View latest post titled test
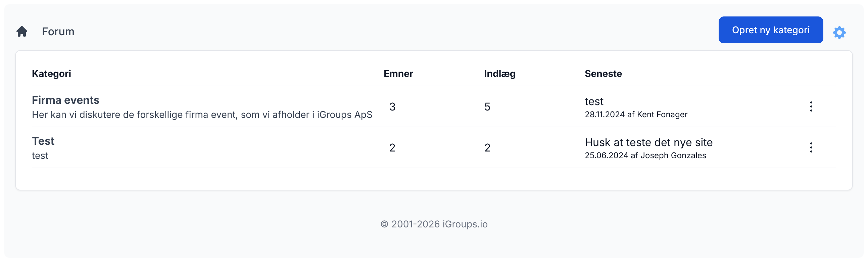Image resolution: width=868 pixels, height=262 pixels. click(594, 101)
